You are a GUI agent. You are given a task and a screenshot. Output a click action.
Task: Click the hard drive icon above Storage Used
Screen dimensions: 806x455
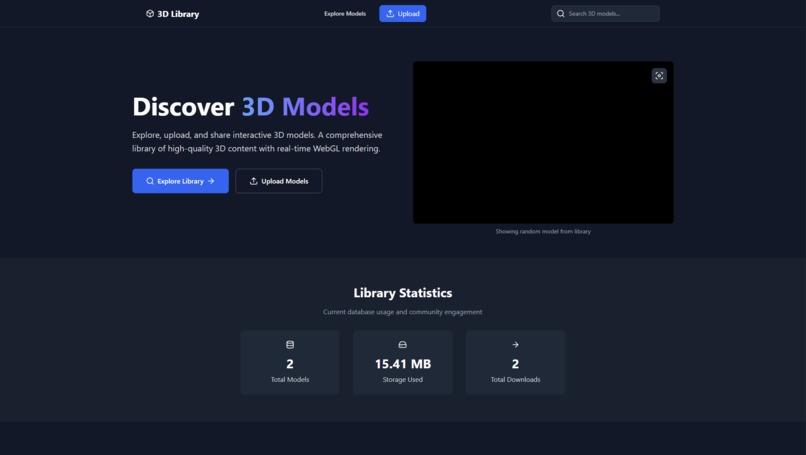(402, 344)
